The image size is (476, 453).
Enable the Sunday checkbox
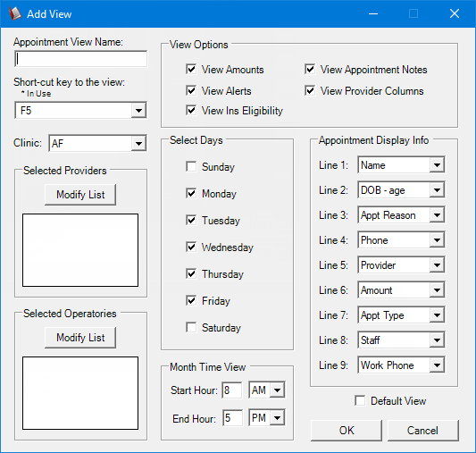coord(191,166)
